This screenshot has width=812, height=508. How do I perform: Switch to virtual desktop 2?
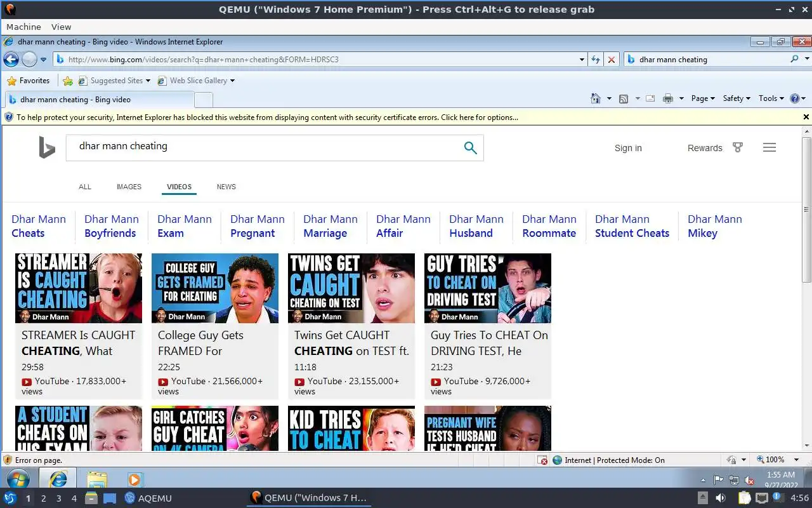click(43, 498)
